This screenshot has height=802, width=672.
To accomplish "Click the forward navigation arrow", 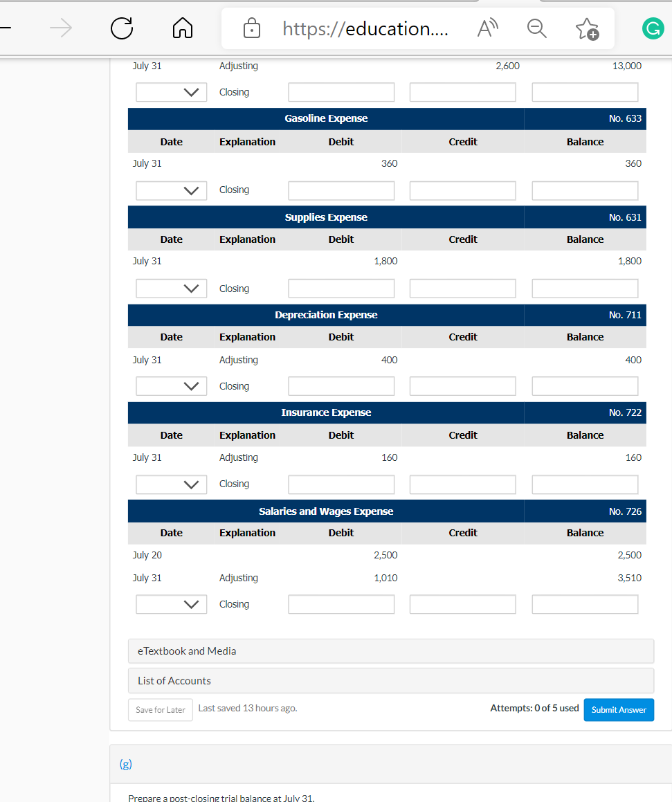I will pos(61,28).
